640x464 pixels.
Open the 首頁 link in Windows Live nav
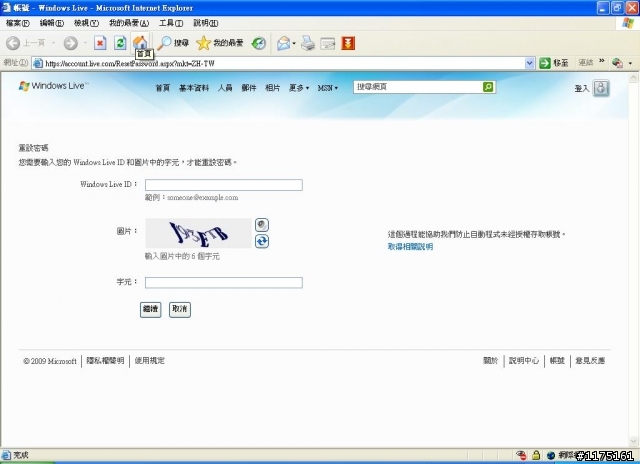[x=162, y=88]
